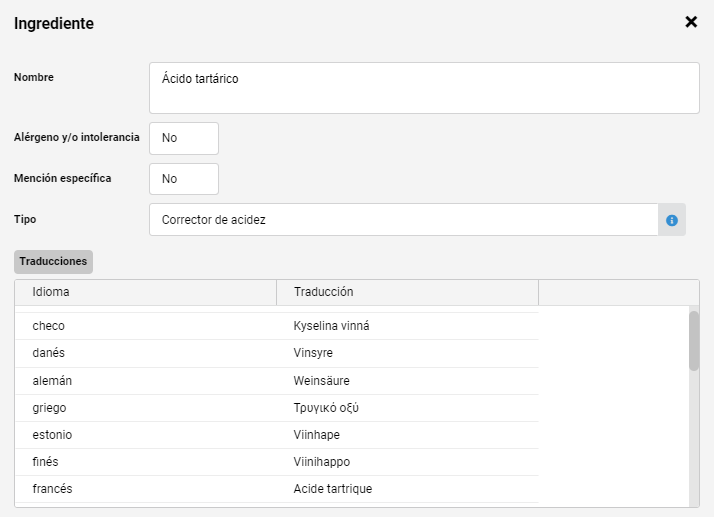Edit the Nombre field with Ácido tartárico
Viewport: 714px width, 517px height.
point(424,88)
